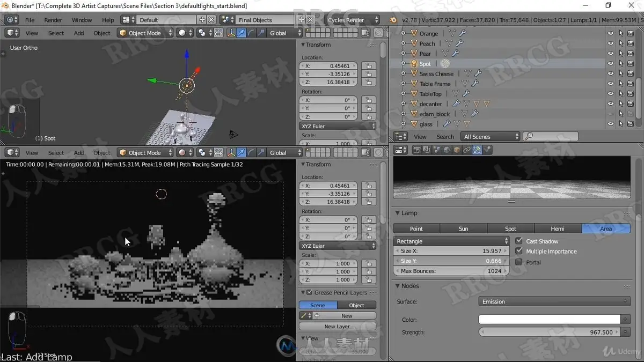Click the properties editor type icon
This screenshot has height=362, width=644.
click(x=401, y=150)
